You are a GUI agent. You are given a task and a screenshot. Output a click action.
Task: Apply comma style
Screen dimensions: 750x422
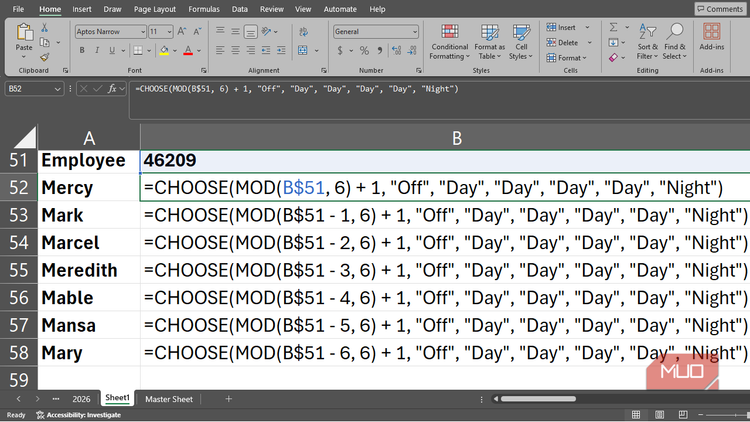[x=380, y=50]
